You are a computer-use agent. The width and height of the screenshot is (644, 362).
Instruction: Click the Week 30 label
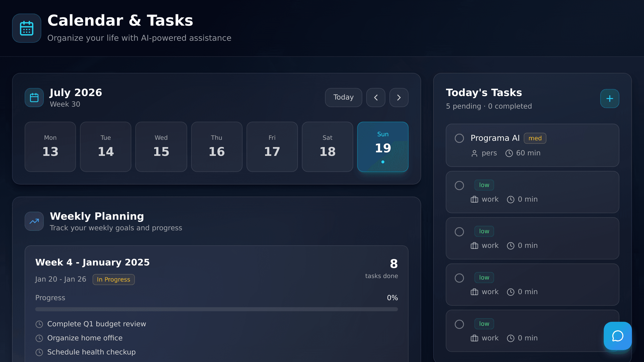pyautogui.click(x=65, y=104)
